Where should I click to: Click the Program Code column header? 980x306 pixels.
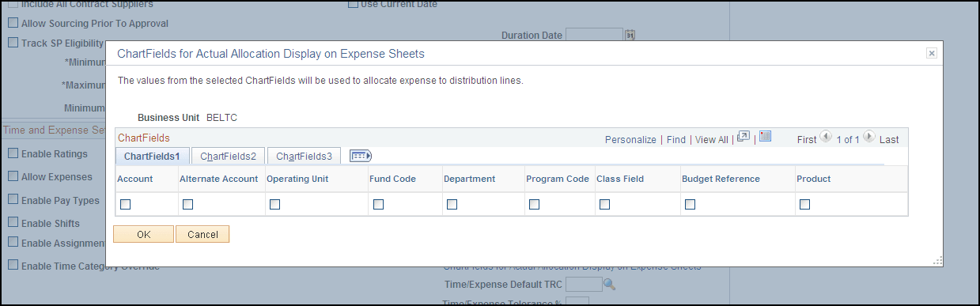(x=558, y=179)
